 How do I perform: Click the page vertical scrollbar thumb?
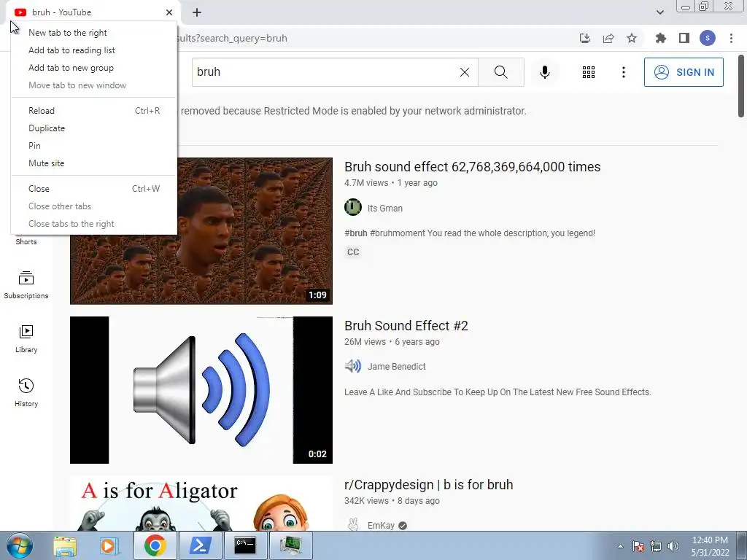pyautogui.click(x=741, y=86)
